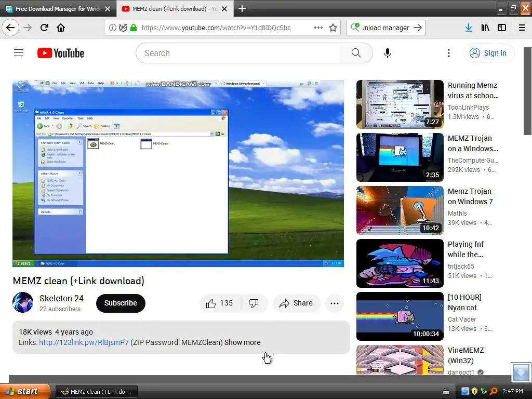Click the green secure connection padlock
This screenshot has width=532, height=399.
(134, 28)
